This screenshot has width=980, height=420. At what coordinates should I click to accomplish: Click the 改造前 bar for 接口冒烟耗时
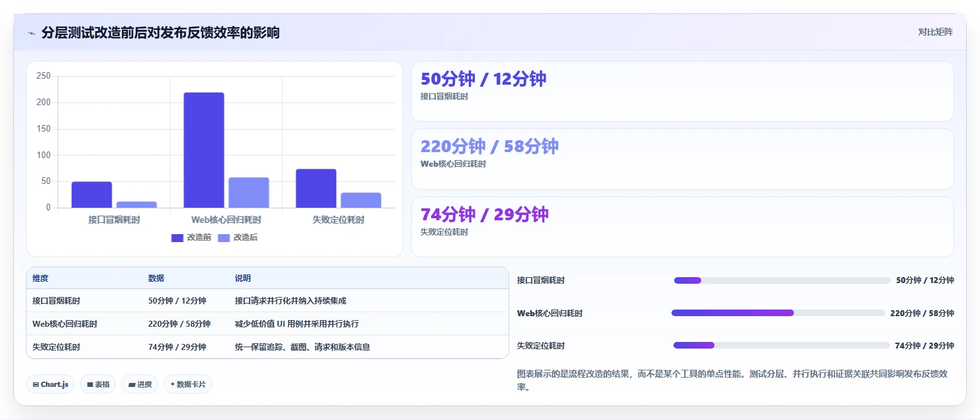click(91, 194)
